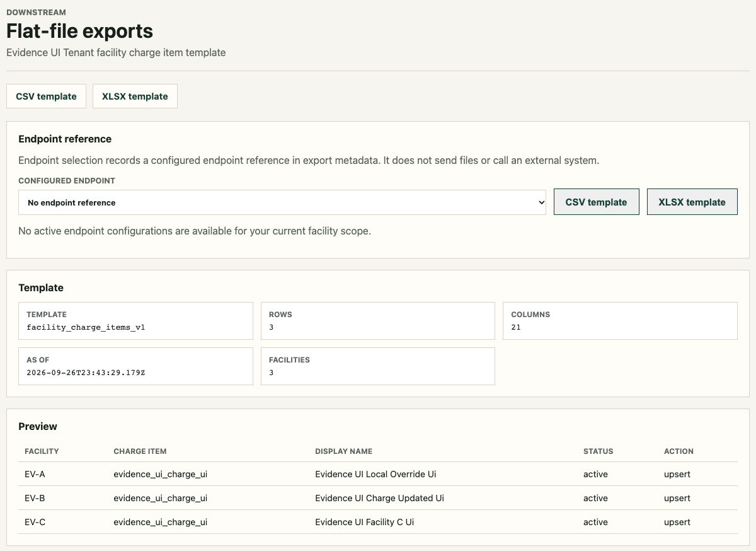Screen dimensions: 756x551
Task: Click the STATUS column header
Action: click(598, 451)
